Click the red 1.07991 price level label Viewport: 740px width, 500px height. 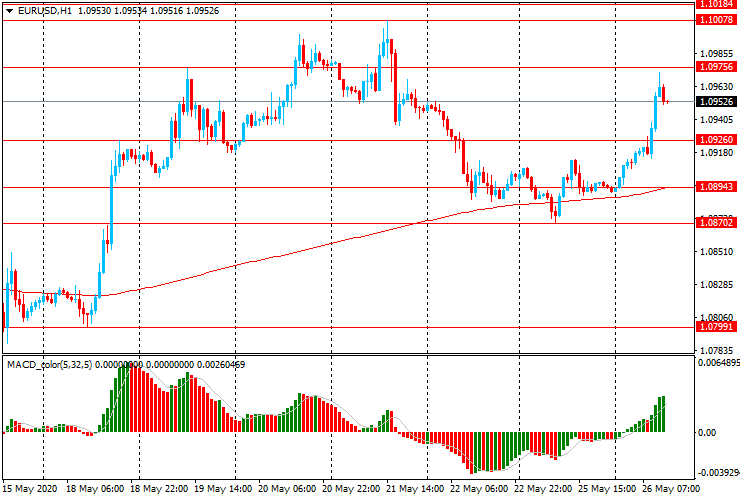click(x=716, y=327)
